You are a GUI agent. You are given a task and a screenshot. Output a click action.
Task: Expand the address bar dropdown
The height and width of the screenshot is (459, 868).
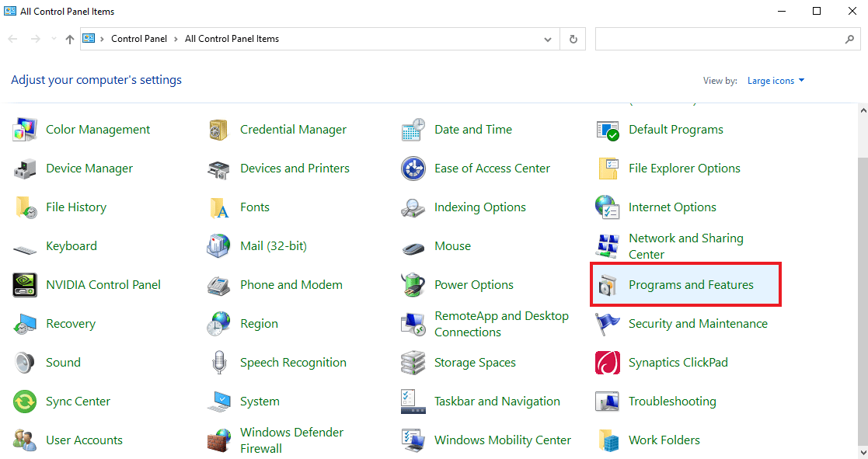tap(547, 38)
